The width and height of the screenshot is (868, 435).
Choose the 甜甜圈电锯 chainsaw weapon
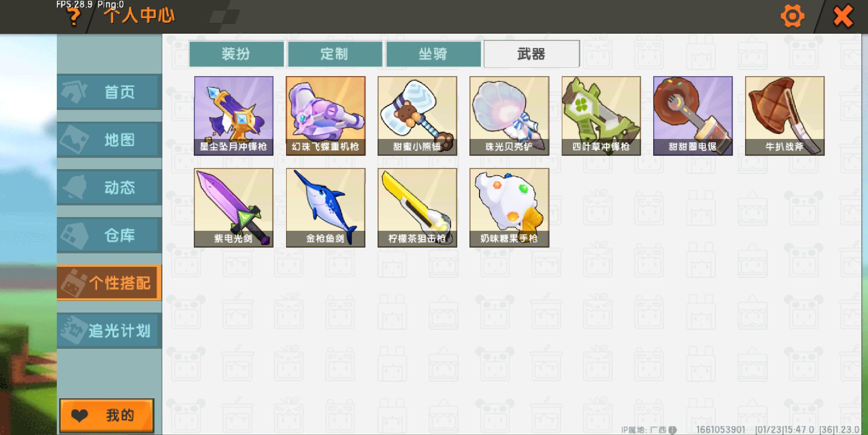(693, 116)
